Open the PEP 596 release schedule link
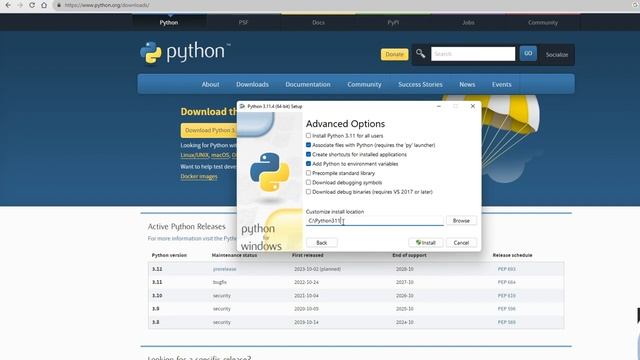Screen dimensions: 640x360 [x=507, y=309]
